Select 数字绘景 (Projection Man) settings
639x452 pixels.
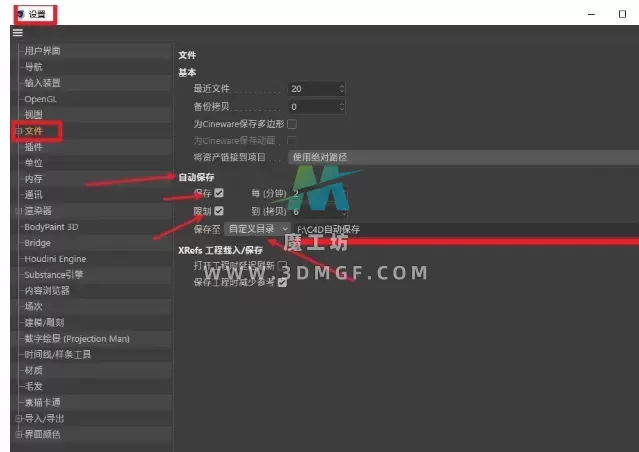point(77,339)
